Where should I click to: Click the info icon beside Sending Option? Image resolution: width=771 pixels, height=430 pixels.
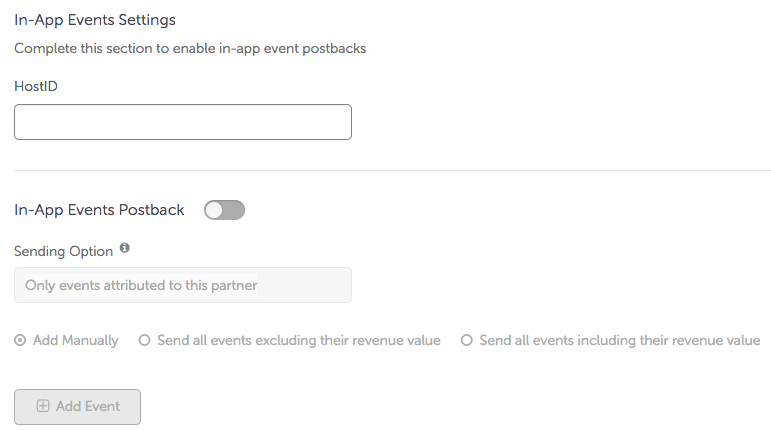(125, 248)
